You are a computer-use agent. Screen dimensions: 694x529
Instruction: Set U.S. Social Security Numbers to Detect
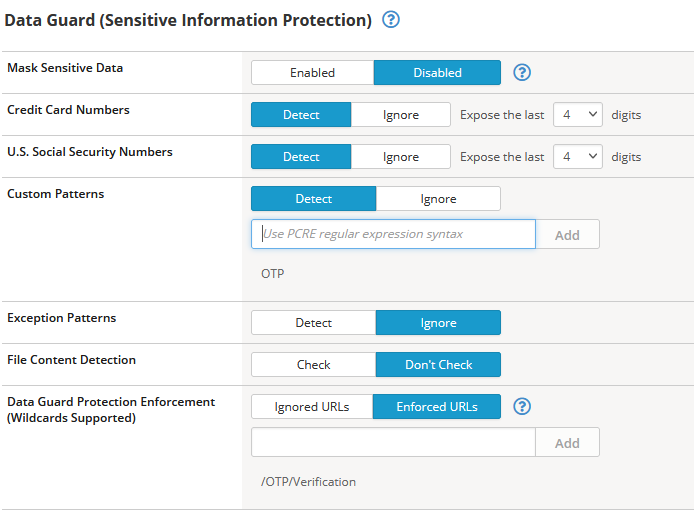pyautogui.click(x=301, y=156)
